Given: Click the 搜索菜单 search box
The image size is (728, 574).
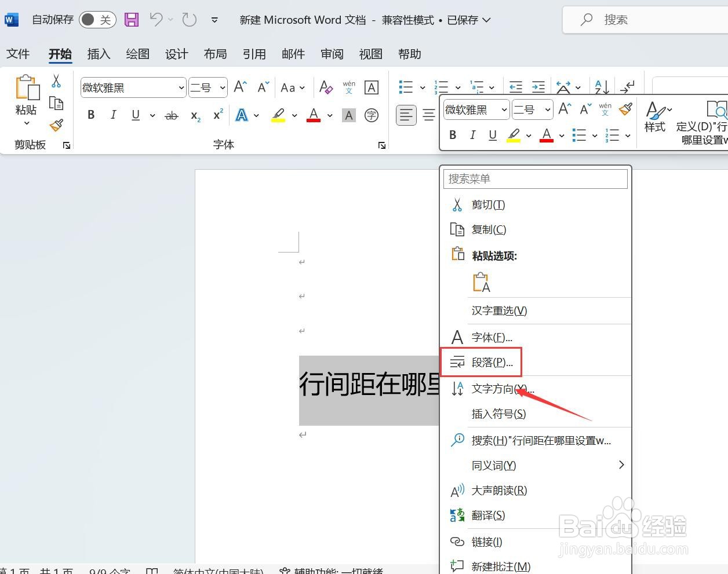Looking at the screenshot, I should point(534,178).
